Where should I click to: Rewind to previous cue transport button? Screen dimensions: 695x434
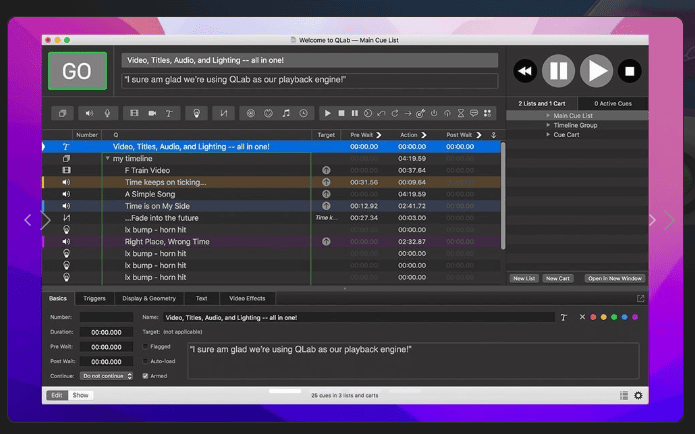[x=525, y=71]
